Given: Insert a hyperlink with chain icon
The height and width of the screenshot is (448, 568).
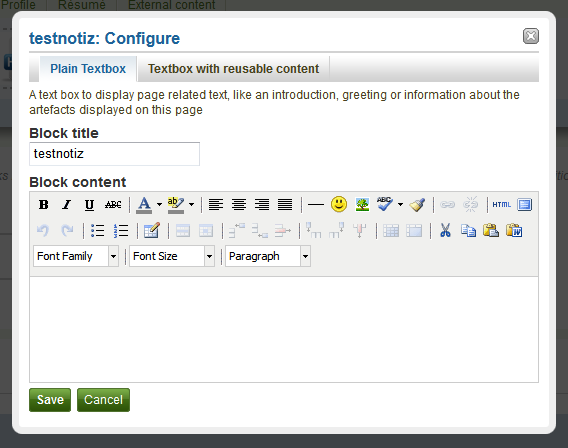Looking at the screenshot, I should coord(447,205).
